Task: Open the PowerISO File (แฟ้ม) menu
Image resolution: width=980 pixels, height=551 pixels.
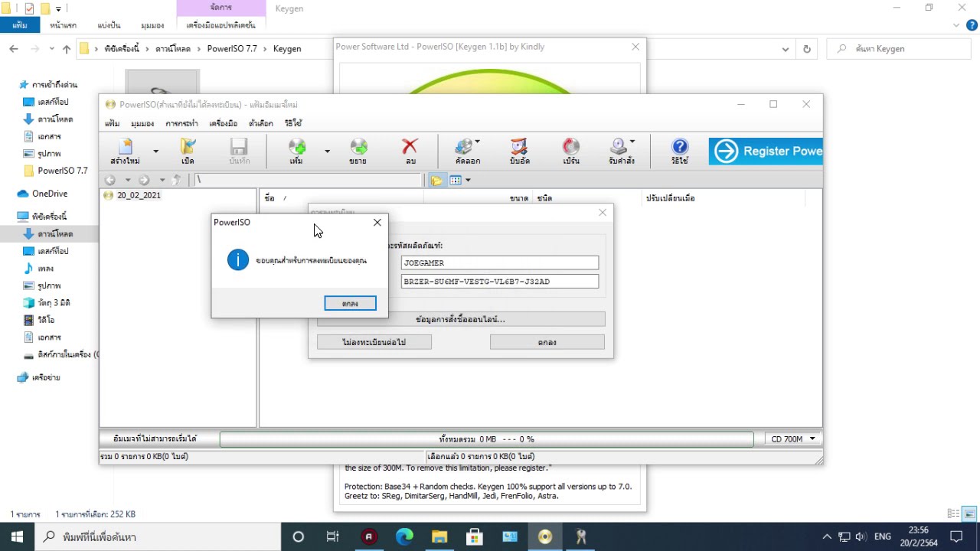Action: coord(112,123)
